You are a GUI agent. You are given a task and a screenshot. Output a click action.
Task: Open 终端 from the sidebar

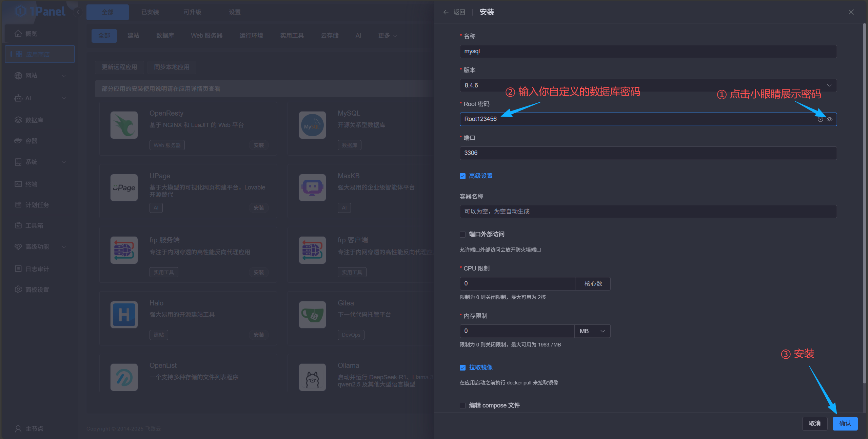pos(31,184)
